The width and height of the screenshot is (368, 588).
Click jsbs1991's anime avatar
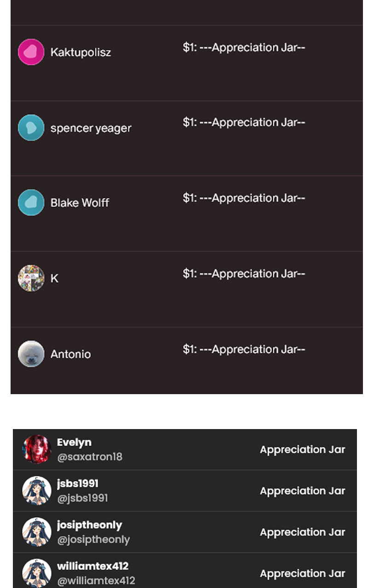37,491
